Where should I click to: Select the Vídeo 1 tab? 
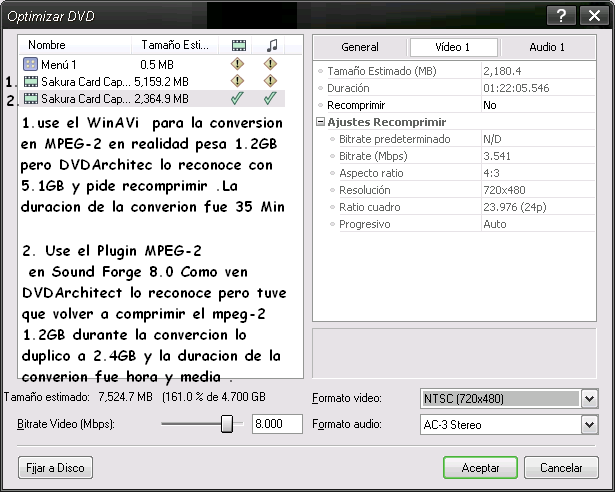tap(453, 47)
